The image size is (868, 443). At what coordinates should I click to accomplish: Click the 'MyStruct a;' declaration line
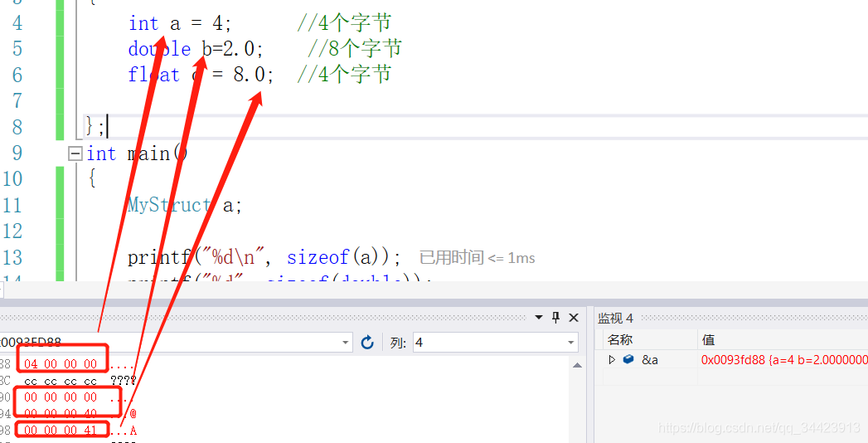click(185, 206)
